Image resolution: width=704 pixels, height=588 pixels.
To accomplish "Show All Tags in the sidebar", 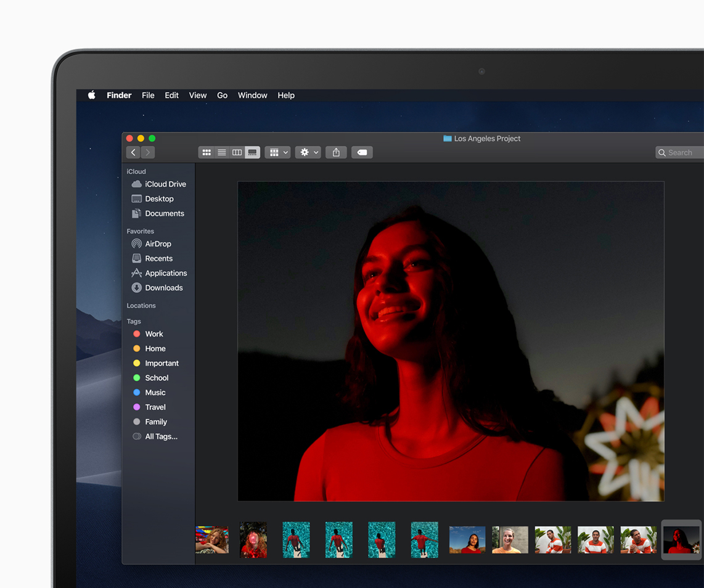I will (x=160, y=436).
